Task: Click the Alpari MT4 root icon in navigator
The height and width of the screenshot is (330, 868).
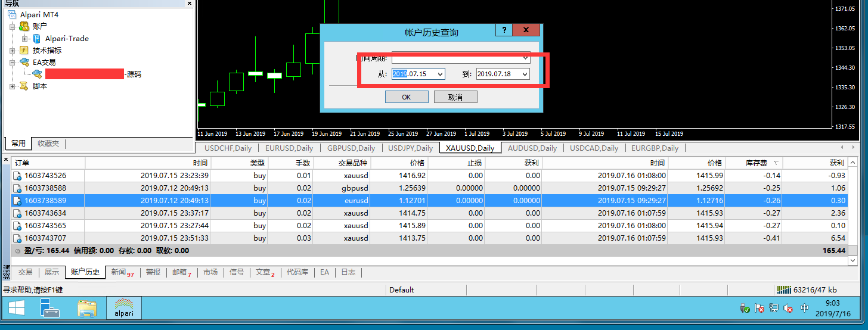Action: (12, 14)
